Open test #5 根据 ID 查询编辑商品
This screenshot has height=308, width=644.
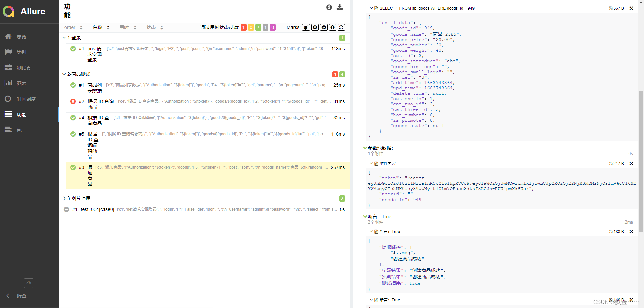pyautogui.click(x=208, y=145)
